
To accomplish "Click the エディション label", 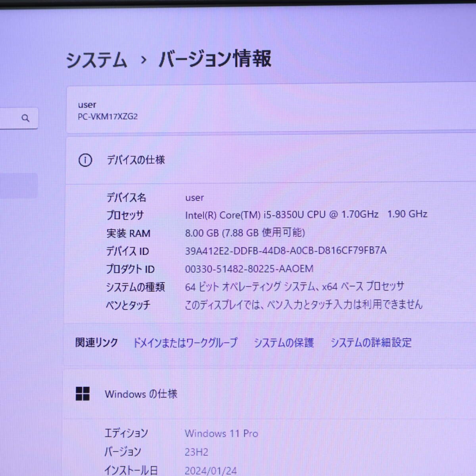I will coord(126,433).
